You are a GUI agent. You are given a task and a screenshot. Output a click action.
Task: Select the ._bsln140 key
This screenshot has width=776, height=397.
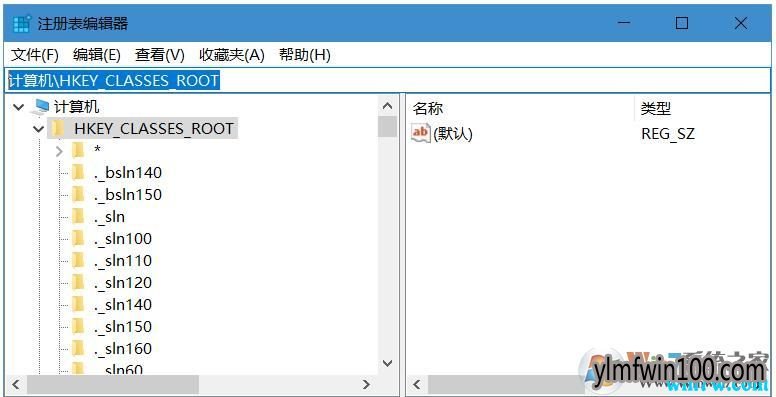128,172
